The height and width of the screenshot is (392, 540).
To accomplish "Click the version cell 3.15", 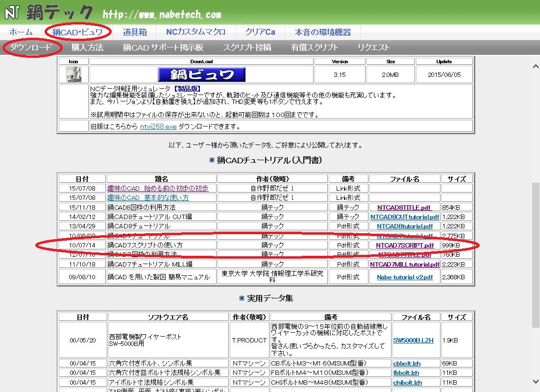I will pyautogui.click(x=340, y=74).
